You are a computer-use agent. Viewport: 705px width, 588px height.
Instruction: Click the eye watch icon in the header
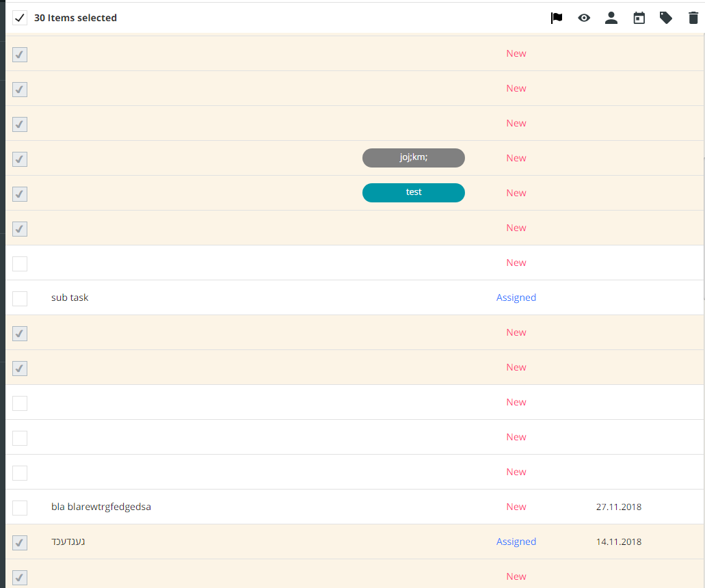pyautogui.click(x=584, y=18)
